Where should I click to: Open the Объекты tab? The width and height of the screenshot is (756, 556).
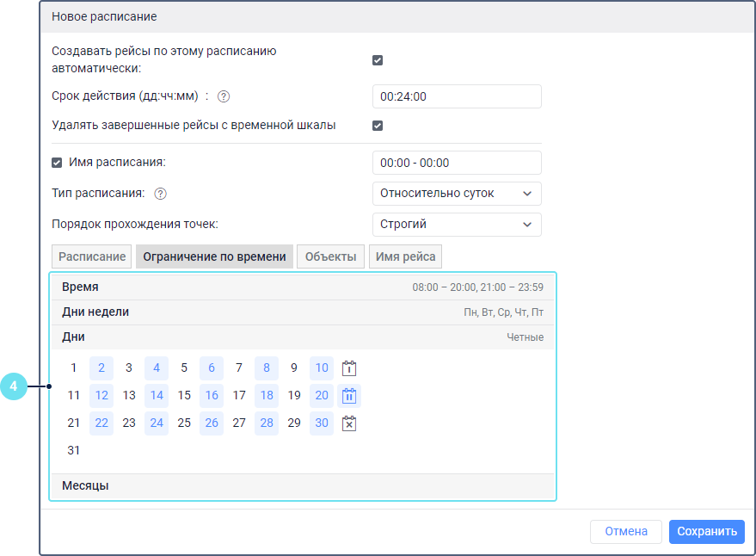click(330, 256)
